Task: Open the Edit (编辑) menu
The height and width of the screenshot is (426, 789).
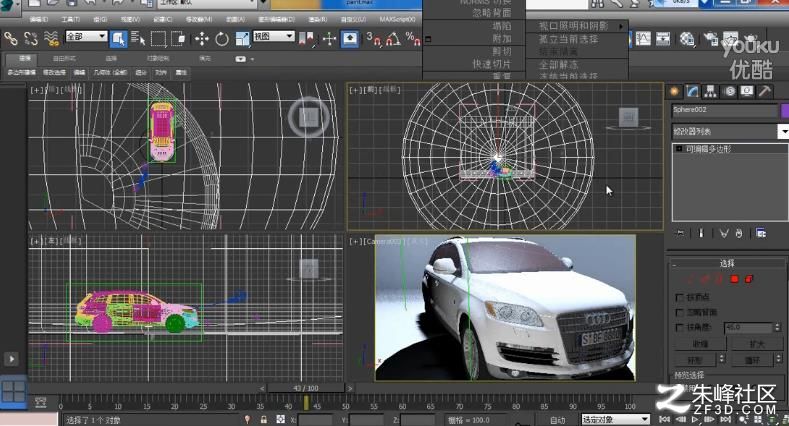Action: tap(39, 20)
